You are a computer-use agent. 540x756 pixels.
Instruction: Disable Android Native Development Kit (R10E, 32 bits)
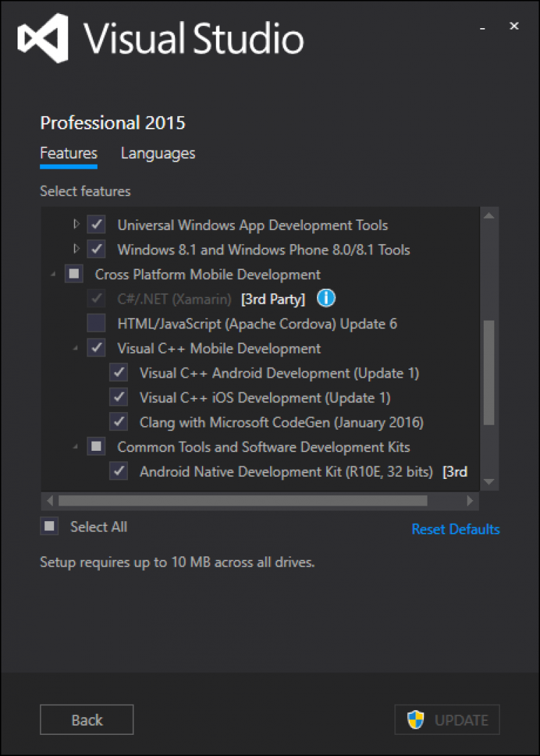click(x=118, y=471)
